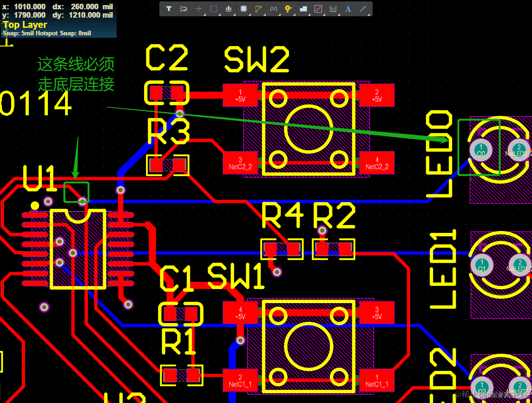The height and width of the screenshot is (403, 532).
Task: Open the align objects tool
Action: (x=229, y=9)
